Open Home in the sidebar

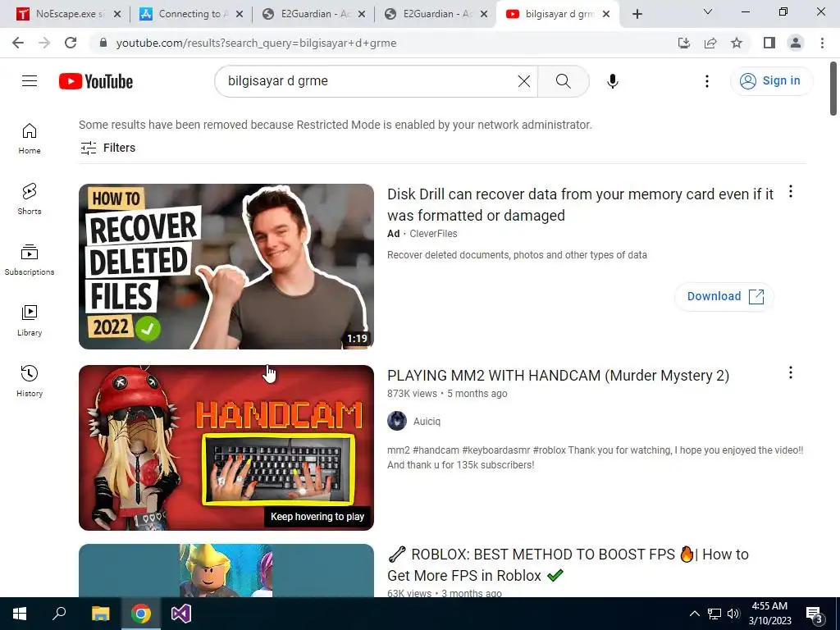30,138
